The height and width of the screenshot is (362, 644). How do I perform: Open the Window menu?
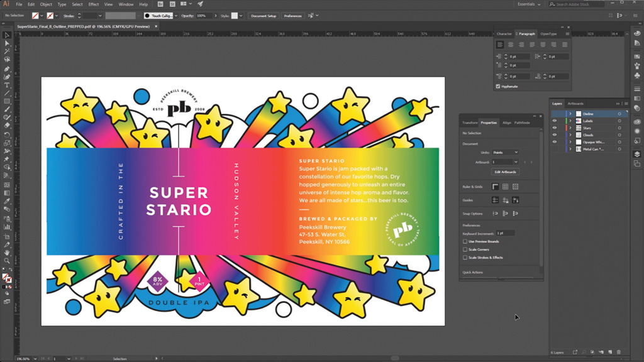pyautogui.click(x=126, y=4)
